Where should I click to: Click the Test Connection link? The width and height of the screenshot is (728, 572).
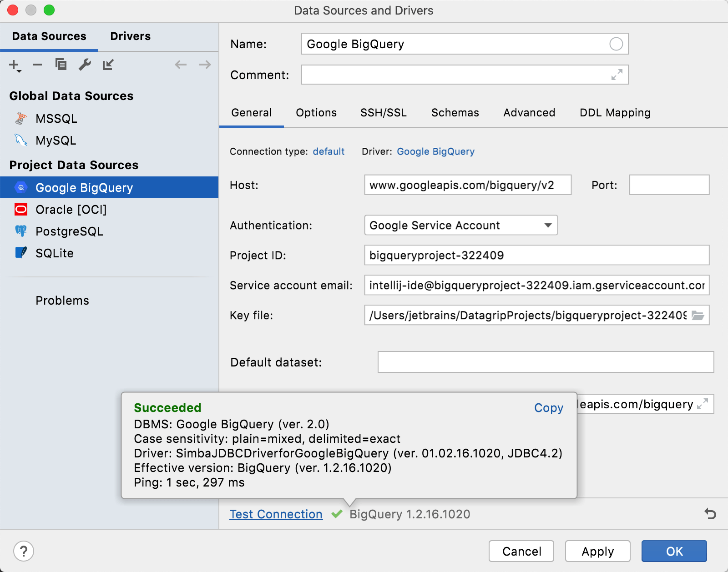pos(275,514)
